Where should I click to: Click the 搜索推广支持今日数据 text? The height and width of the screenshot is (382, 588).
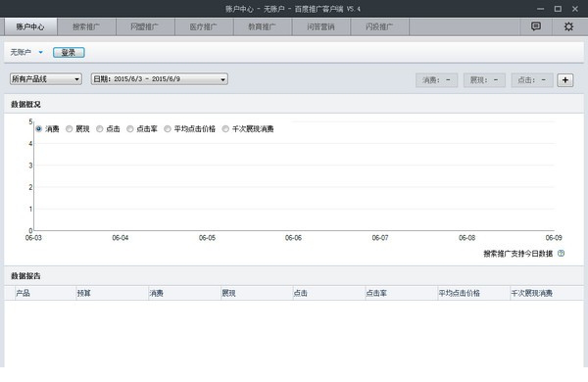517,254
